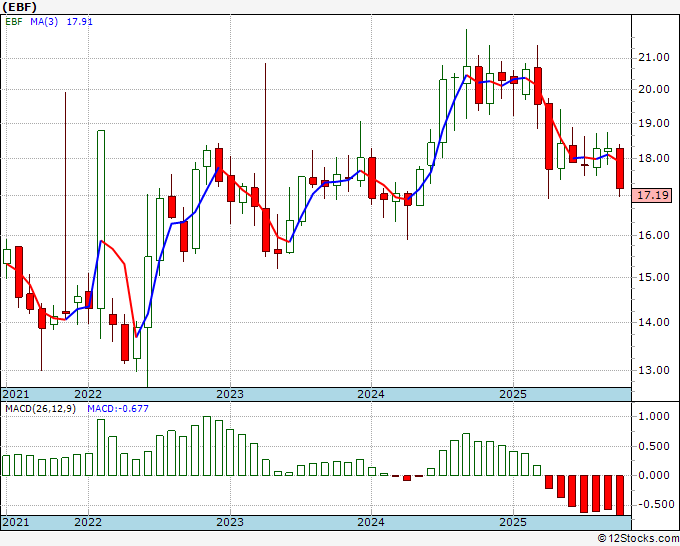Click the 2023 label on MACD panel axis
The image size is (680, 546).
coord(230,522)
